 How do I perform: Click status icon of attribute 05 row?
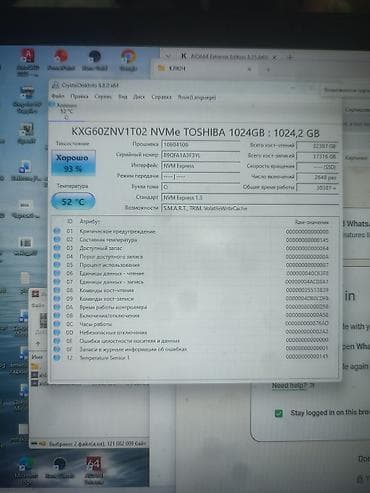[57, 265]
